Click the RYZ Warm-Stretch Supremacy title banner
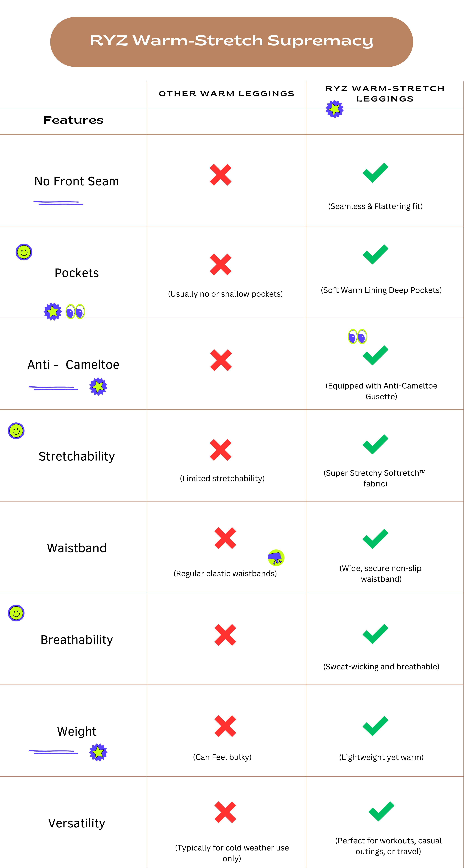The width and height of the screenshot is (464, 868). 231,42
